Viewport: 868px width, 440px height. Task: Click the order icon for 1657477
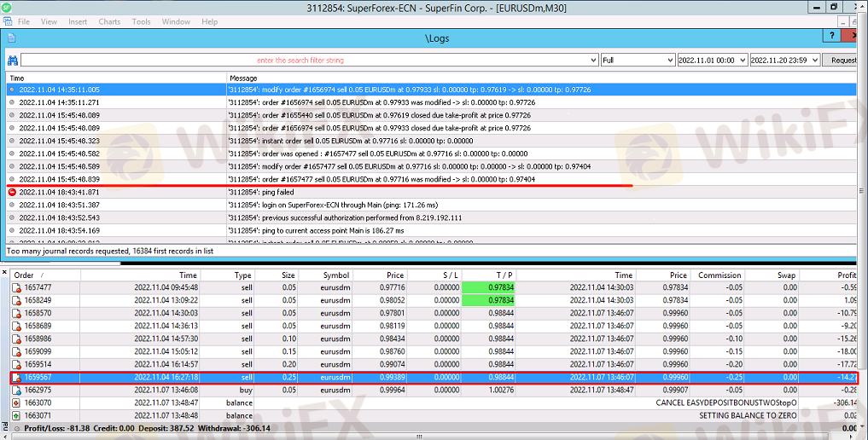(16, 287)
